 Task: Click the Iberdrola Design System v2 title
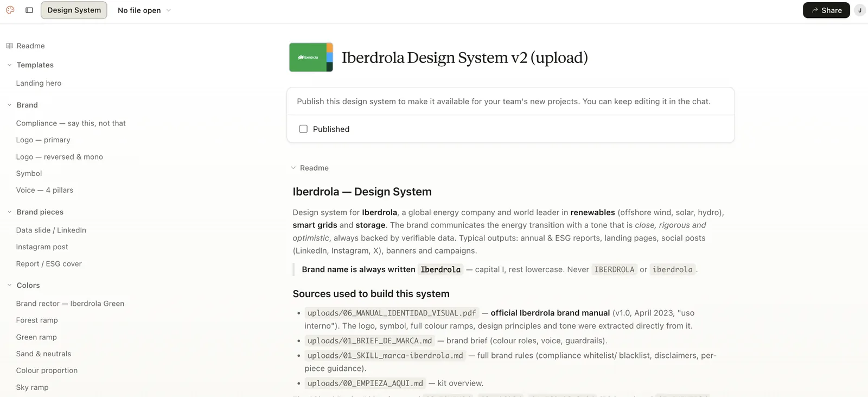coord(464,58)
